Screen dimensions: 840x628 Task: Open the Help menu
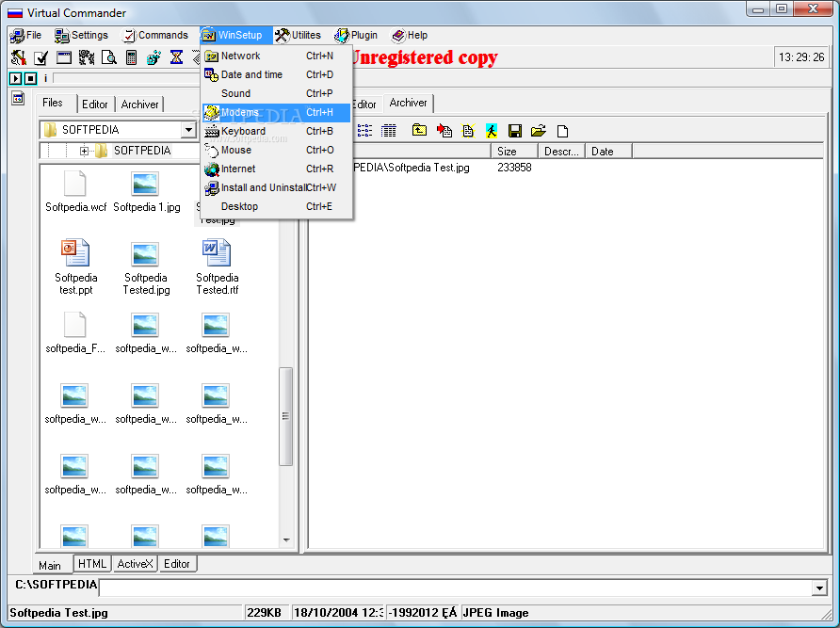pos(410,36)
